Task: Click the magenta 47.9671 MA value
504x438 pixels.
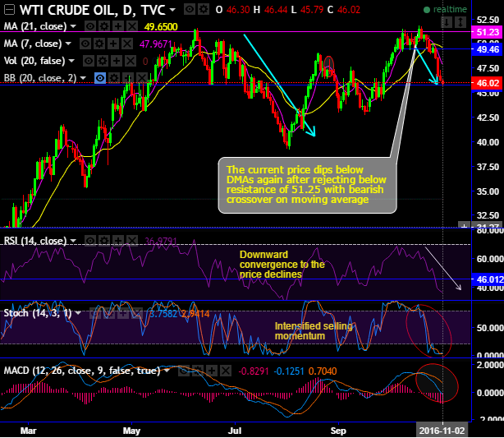Action: 156,44
